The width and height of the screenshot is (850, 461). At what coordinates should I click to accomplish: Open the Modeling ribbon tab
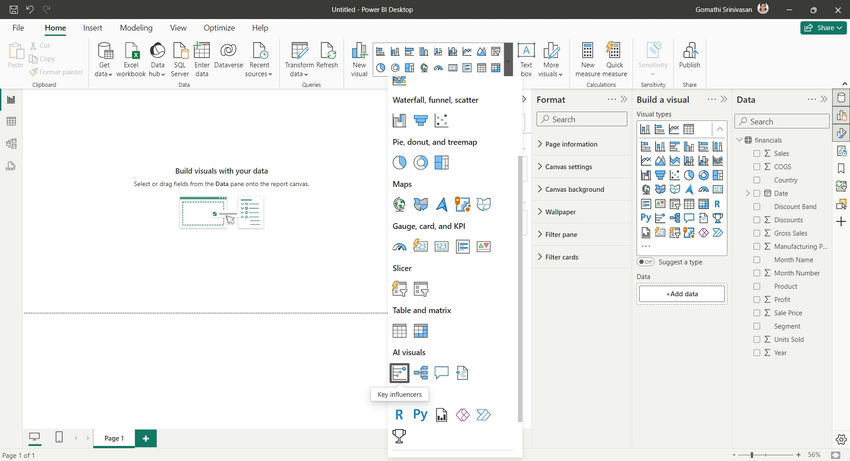click(136, 28)
